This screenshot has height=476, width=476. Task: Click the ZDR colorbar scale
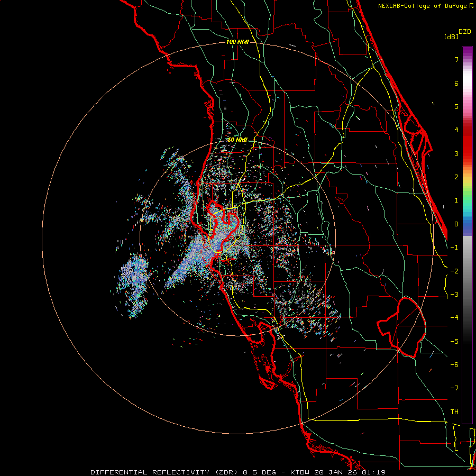[x=467, y=235]
